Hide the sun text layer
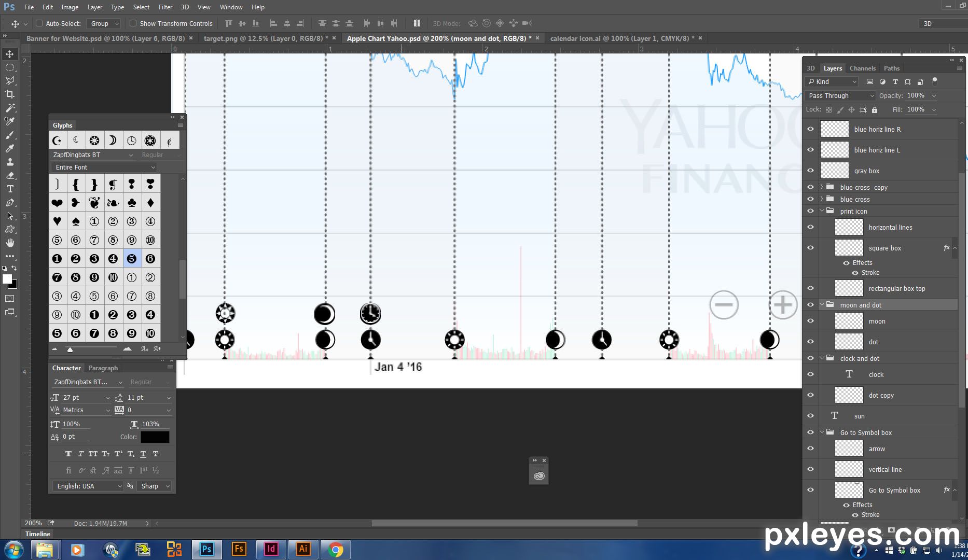Screen dimensions: 968x560 point(810,416)
